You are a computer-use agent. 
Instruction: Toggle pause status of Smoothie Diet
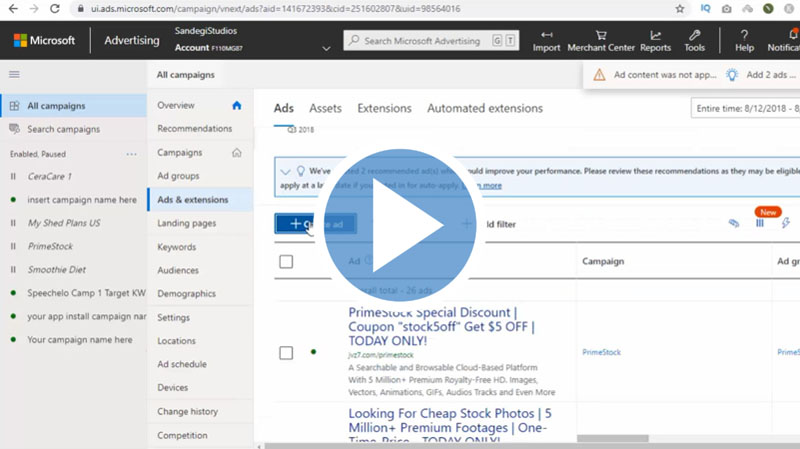[x=13, y=269]
